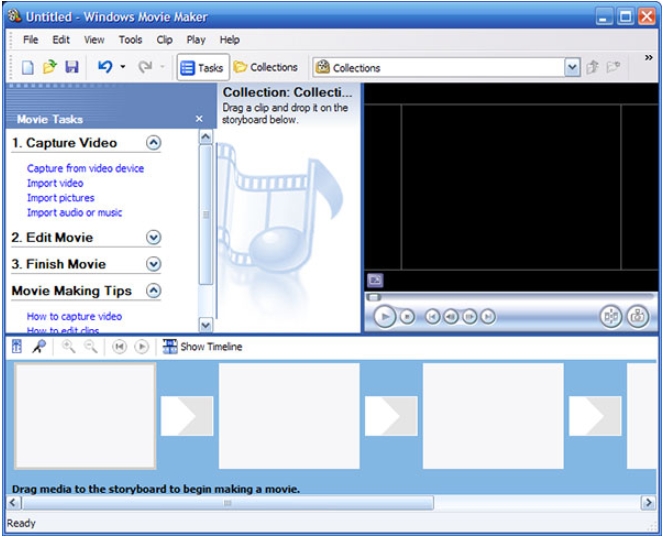Click first transition cell on the storyboard
This screenshot has width=663, height=537.
(x=187, y=416)
